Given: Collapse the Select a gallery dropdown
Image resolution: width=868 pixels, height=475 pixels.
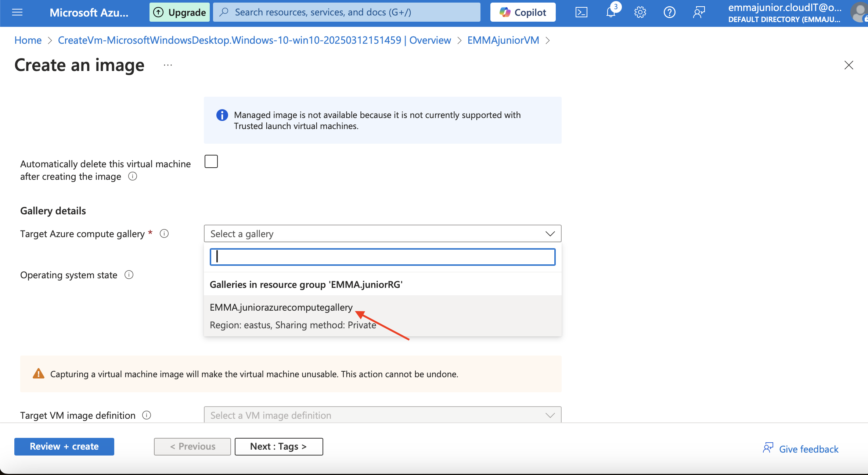Looking at the screenshot, I should 382,233.
